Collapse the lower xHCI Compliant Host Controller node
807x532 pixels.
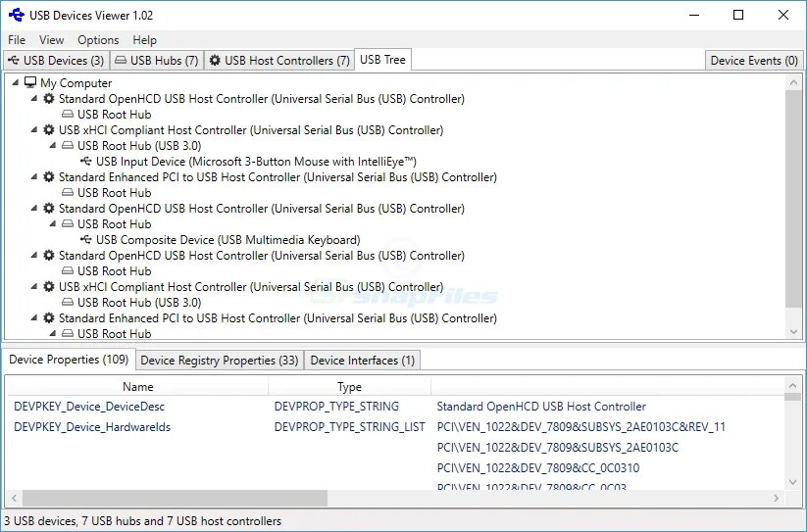click(34, 286)
